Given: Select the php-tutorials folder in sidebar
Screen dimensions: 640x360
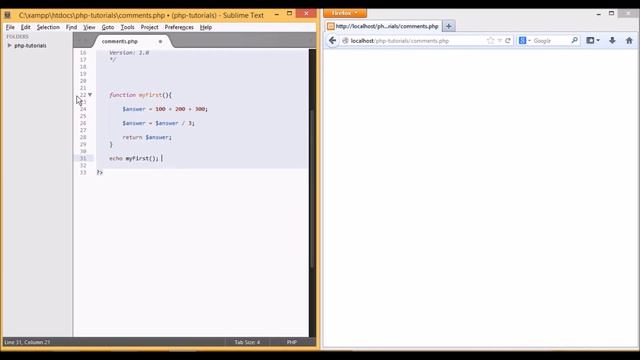Looking at the screenshot, I should [x=30, y=45].
